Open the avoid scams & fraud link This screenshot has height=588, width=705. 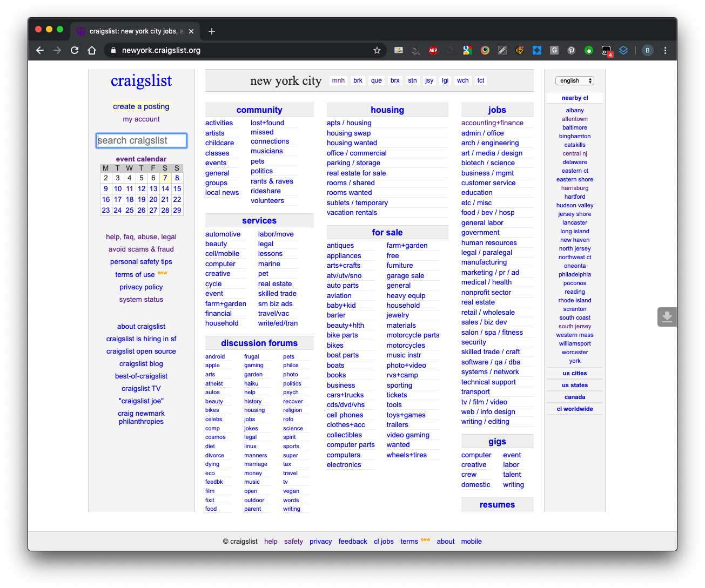point(141,249)
